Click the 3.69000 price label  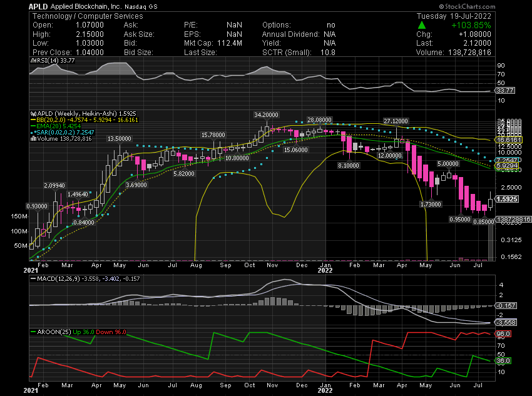coord(136,185)
